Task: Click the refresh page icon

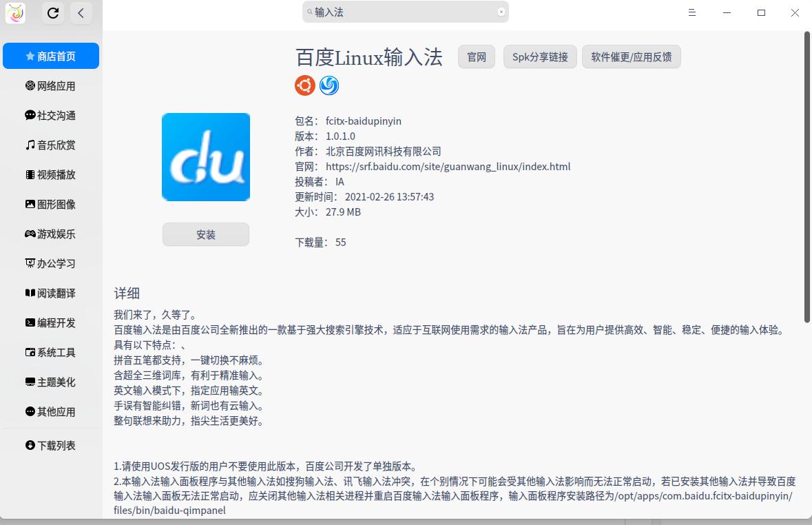Action: click(x=53, y=12)
